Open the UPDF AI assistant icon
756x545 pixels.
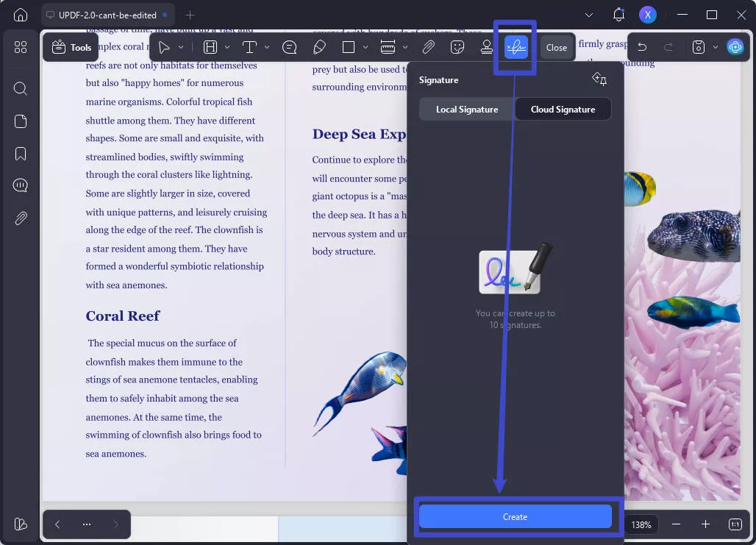coord(735,47)
